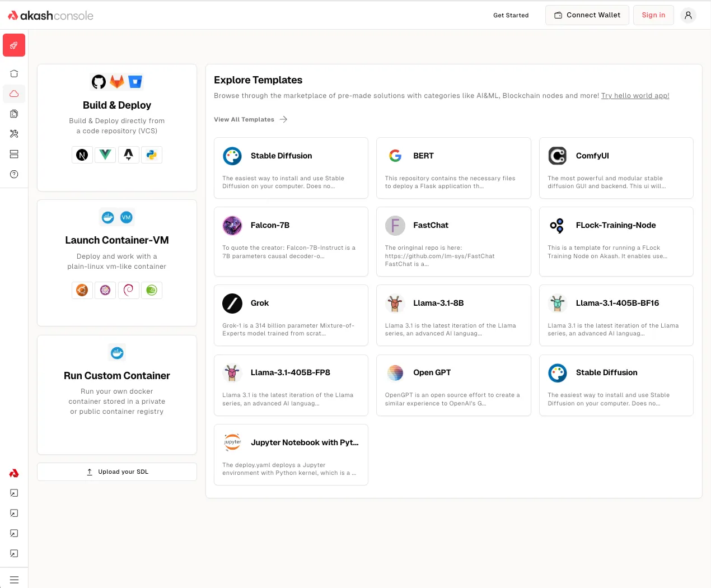Open the tools wrench sidebar icon
Viewport: 711px width, 588px height.
click(14, 134)
